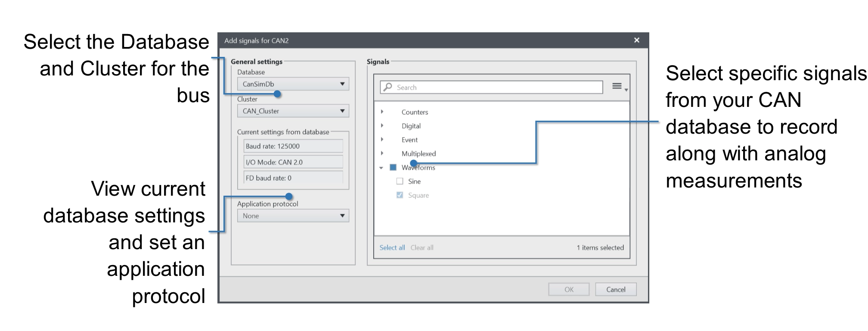Click into the signals Search field
The width and height of the screenshot is (868, 331).
tap(495, 87)
